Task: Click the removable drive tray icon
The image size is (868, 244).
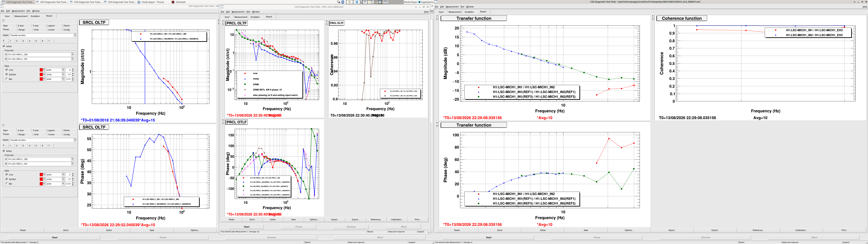Action: [339, 2]
